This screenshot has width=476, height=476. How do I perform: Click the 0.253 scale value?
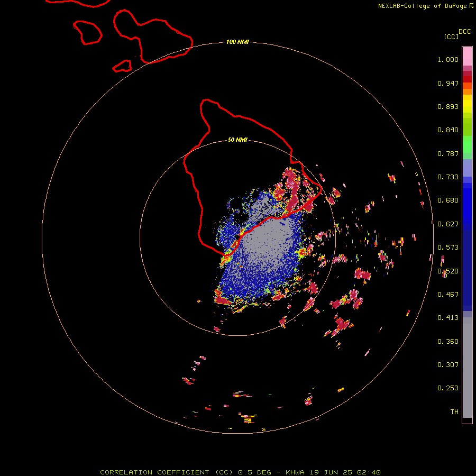click(448, 388)
